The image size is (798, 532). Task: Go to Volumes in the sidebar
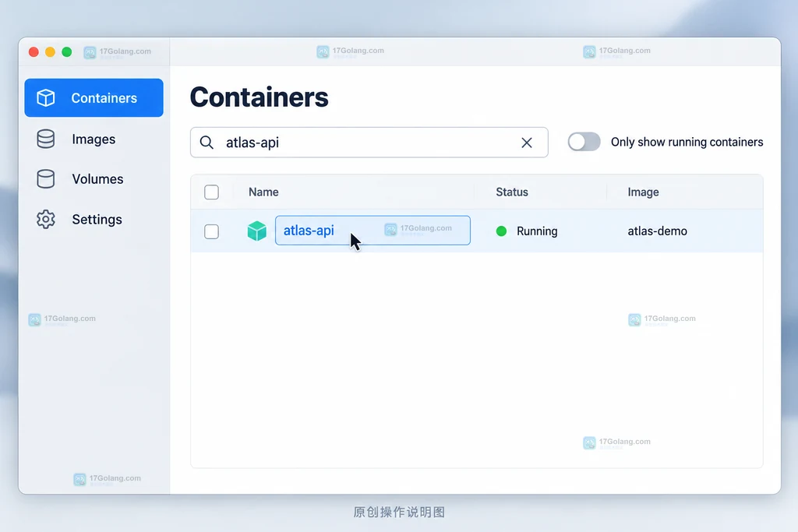point(94,179)
